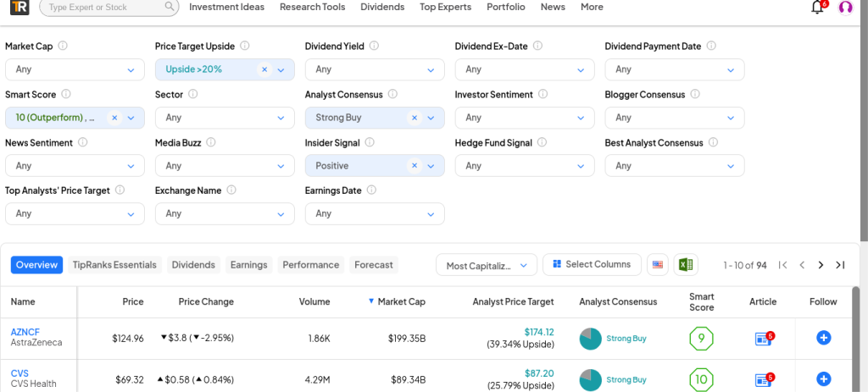Open the user profile avatar
This screenshot has width=868, height=392.
click(x=845, y=8)
